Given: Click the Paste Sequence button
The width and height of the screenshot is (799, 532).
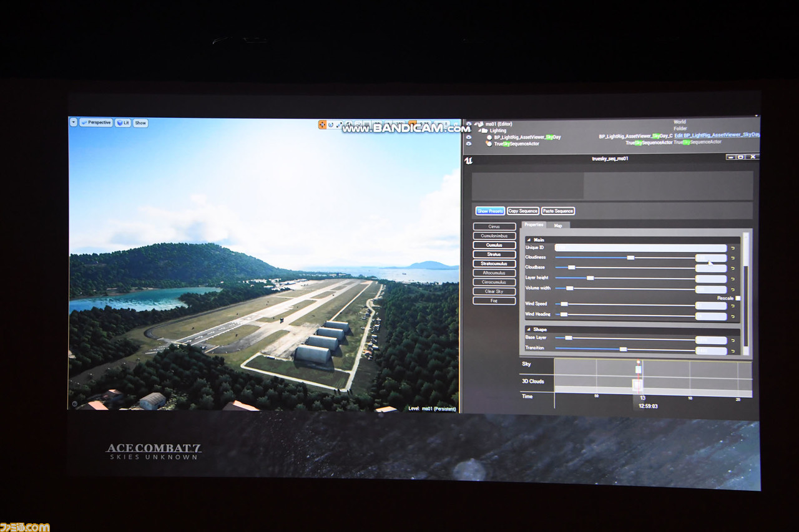Looking at the screenshot, I should tap(558, 211).
